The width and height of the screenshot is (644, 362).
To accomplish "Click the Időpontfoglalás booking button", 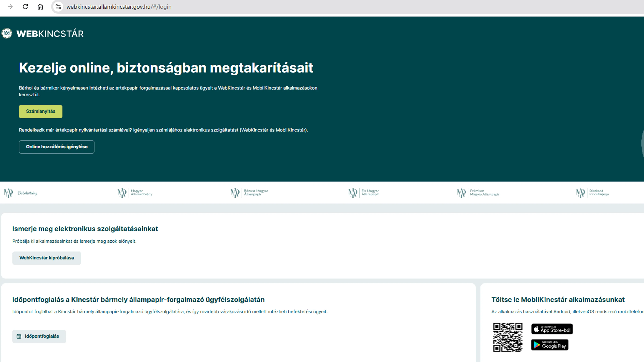I will click(x=39, y=336).
